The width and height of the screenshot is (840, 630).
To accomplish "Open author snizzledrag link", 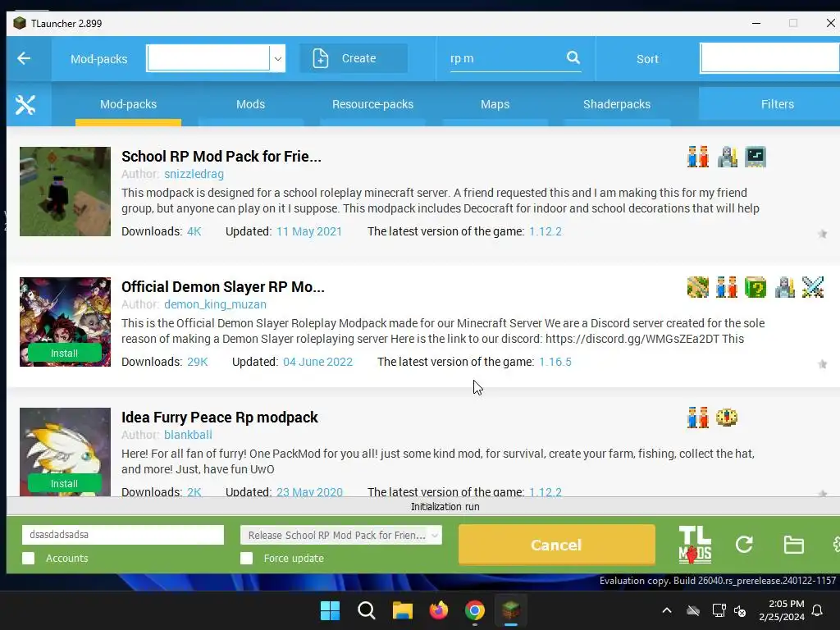I will [x=194, y=174].
